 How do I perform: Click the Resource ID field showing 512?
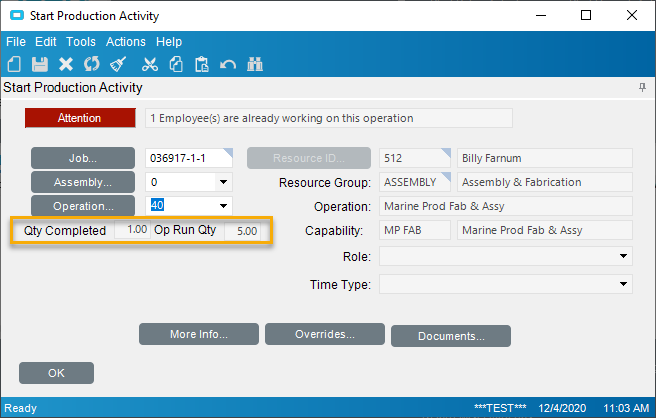[415, 158]
